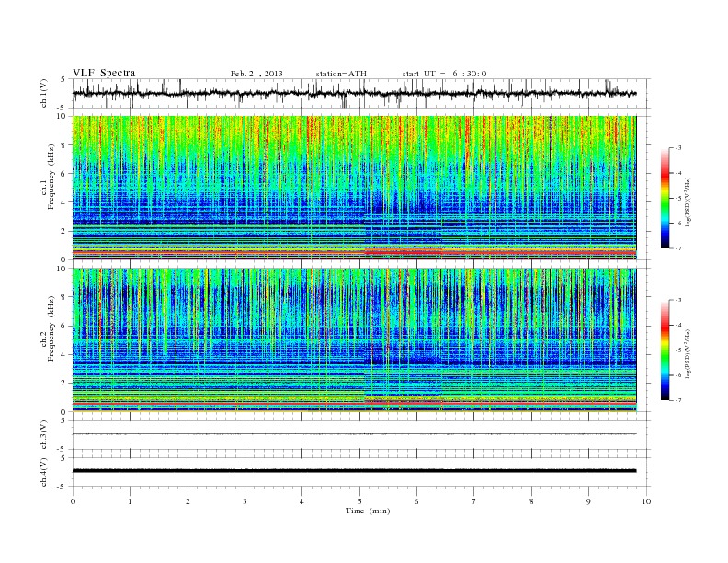Click the thin ch.3 voltage trace line

pos(354,434)
